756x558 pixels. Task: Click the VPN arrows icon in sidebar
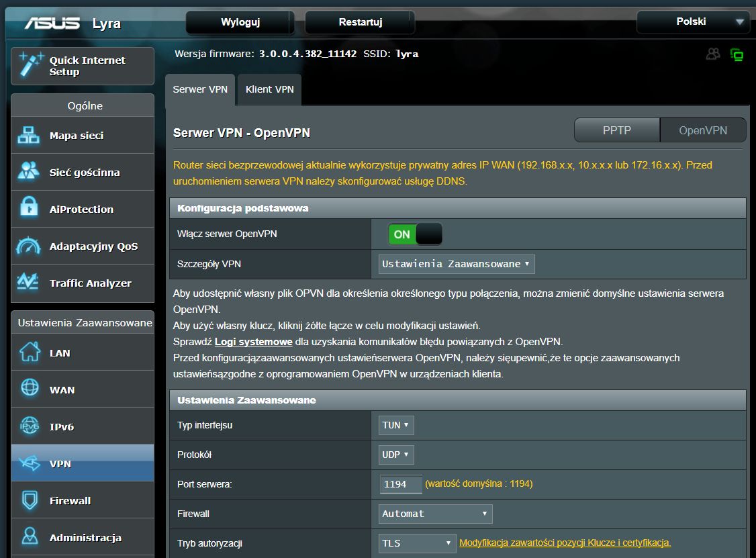30,463
